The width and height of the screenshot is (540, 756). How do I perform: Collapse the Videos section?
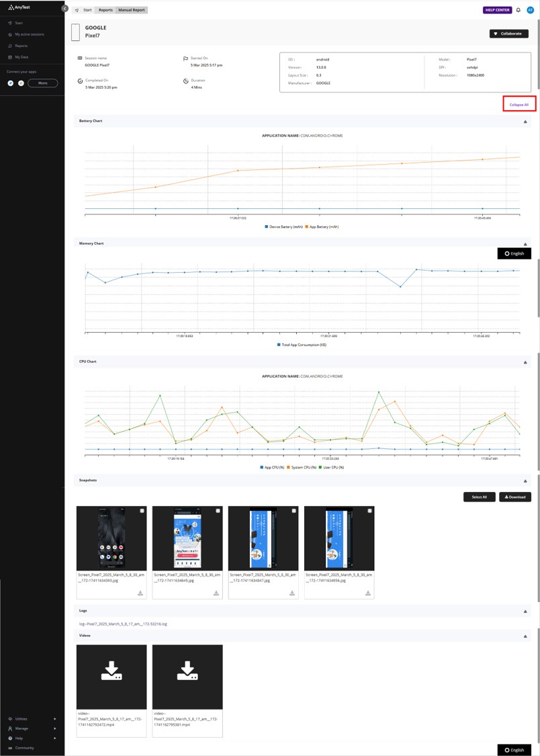coord(525,636)
